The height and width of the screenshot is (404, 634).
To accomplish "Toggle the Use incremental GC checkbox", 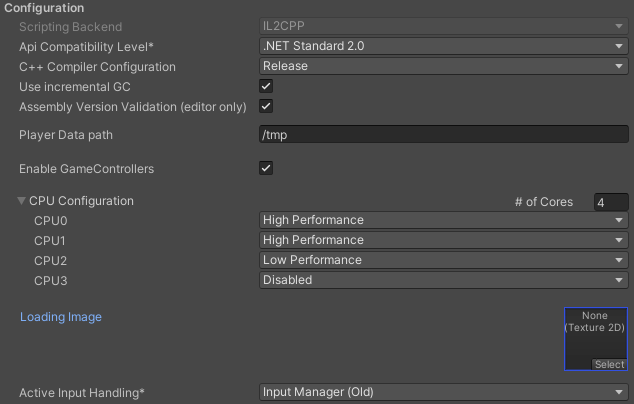I will coord(266,86).
